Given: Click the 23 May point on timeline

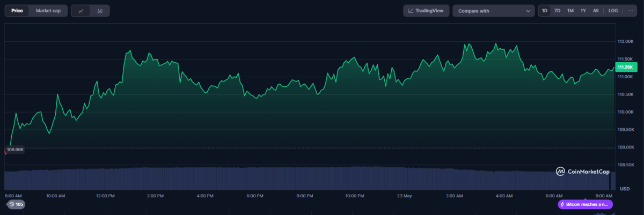Looking at the screenshot, I should [x=404, y=196].
